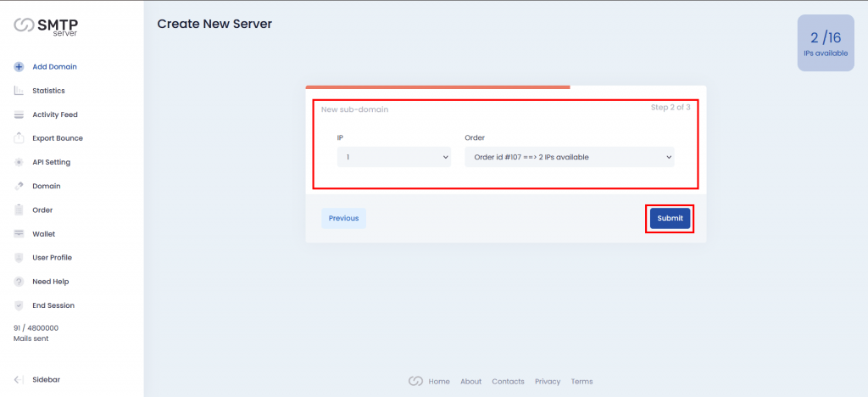Choose End Session to log out
This screenshot has width=868, height=397.
(x=53, y=305)
